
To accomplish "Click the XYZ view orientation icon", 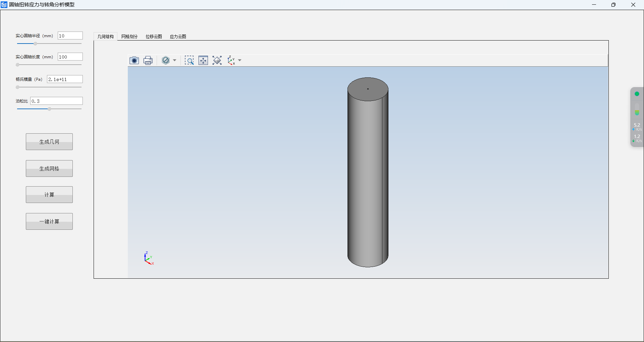I will [x=231, y=60].
